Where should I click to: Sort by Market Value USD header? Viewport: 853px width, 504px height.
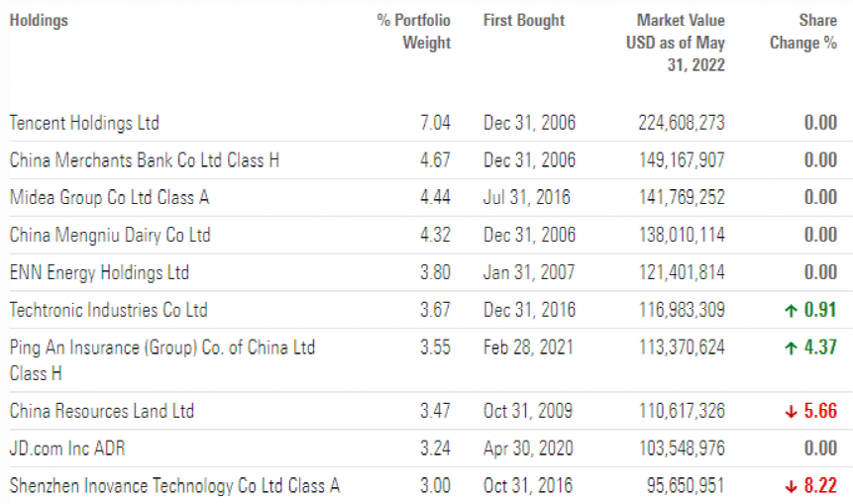(676, 43)
